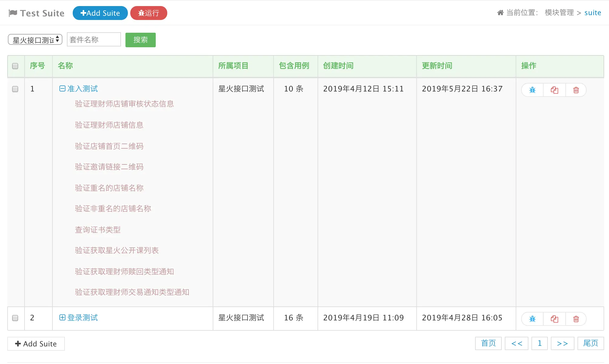Go to 尾页 last page

591,343
